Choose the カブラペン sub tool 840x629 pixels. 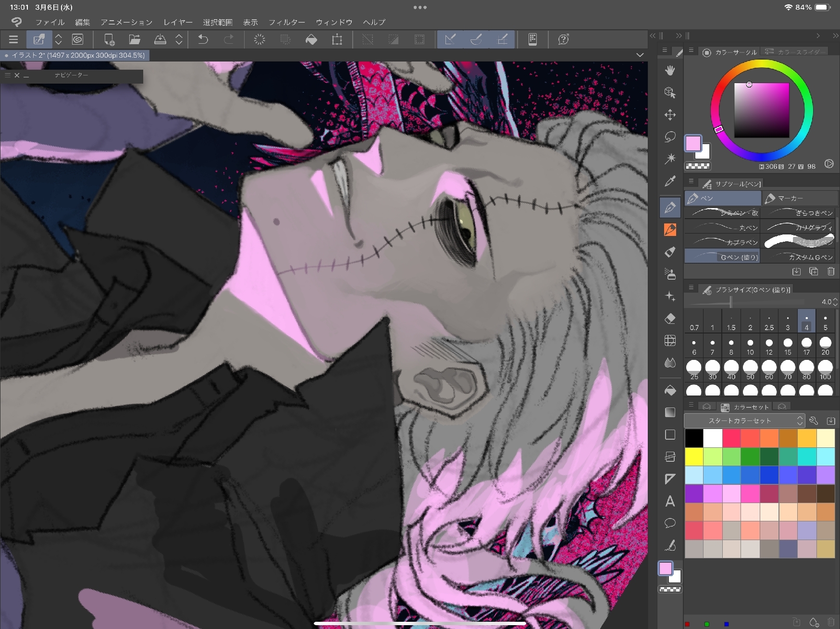click(x=722, y=242)
